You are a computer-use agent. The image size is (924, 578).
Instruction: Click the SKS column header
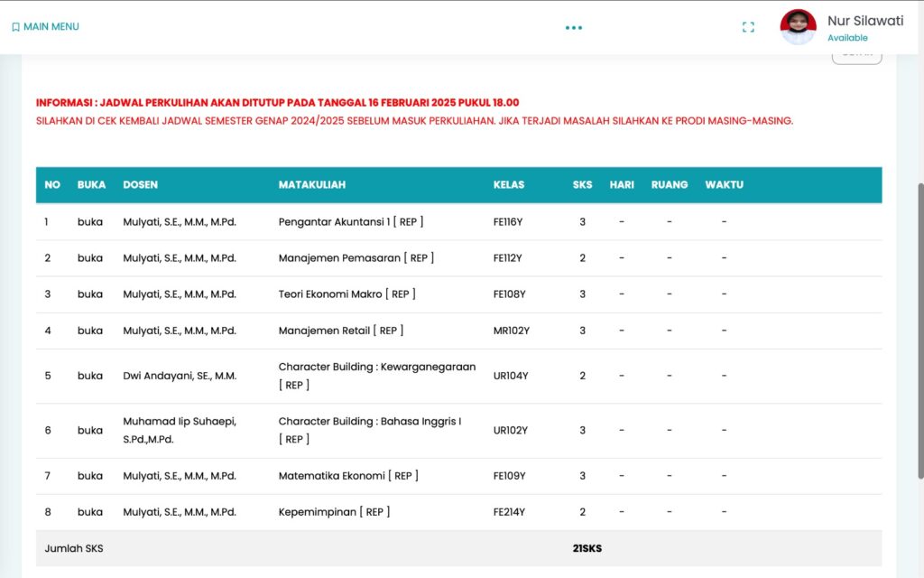(582, 184)
